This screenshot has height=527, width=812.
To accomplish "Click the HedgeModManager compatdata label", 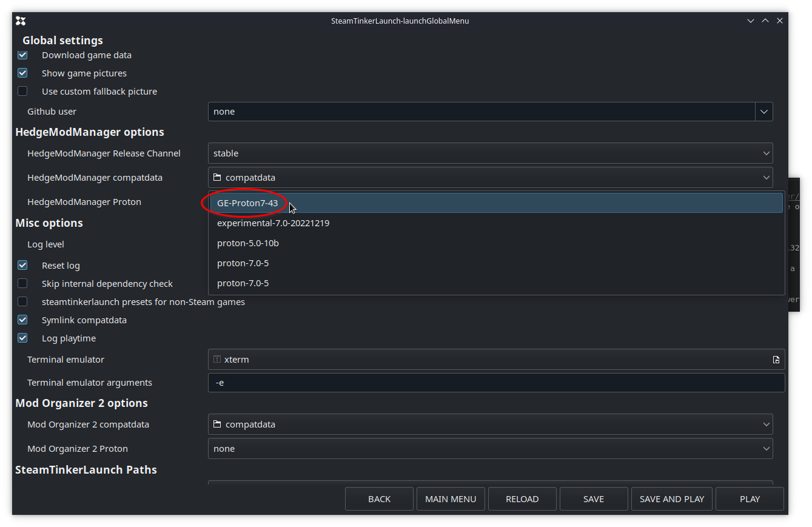I will pyautogui.click(x=95, y=178).
